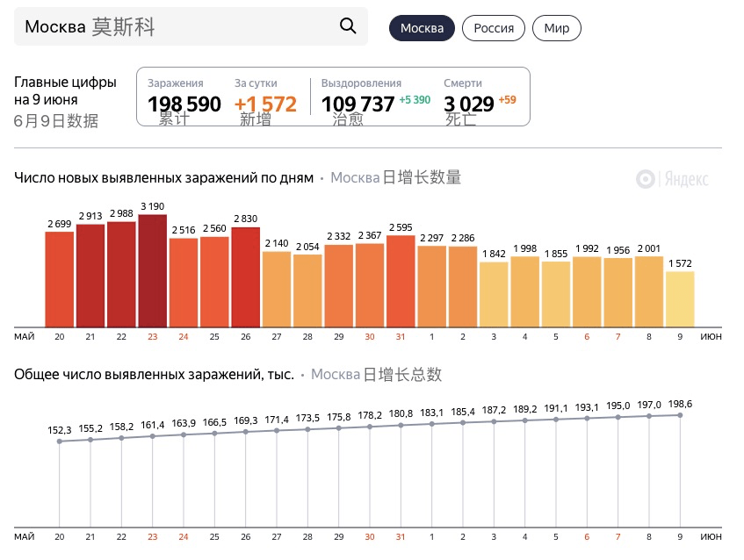Click the +59 deaths increment
The width and height of the screenshot is (744, 560).
tap(507, 99)
